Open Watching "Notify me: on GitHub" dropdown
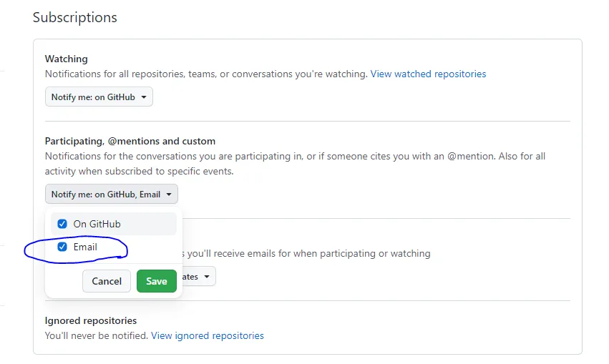Screen dimensions: 609x364 click(x=99, y=97)
